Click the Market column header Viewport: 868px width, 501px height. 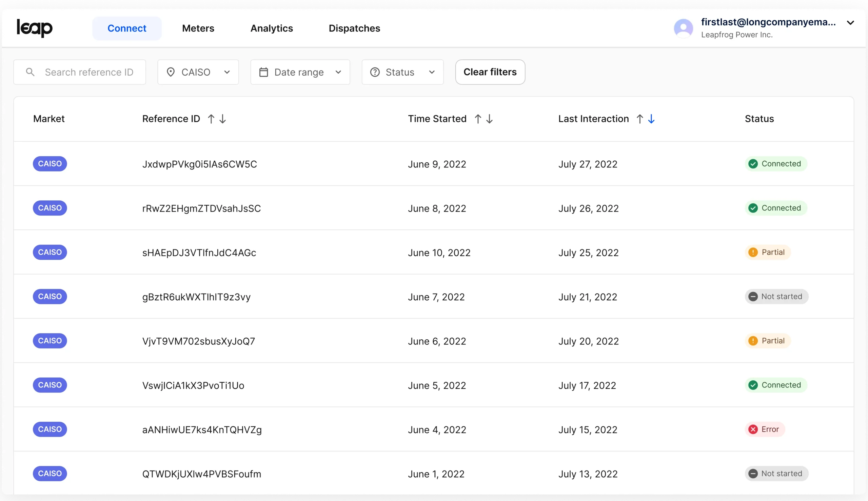click(49, 119)
